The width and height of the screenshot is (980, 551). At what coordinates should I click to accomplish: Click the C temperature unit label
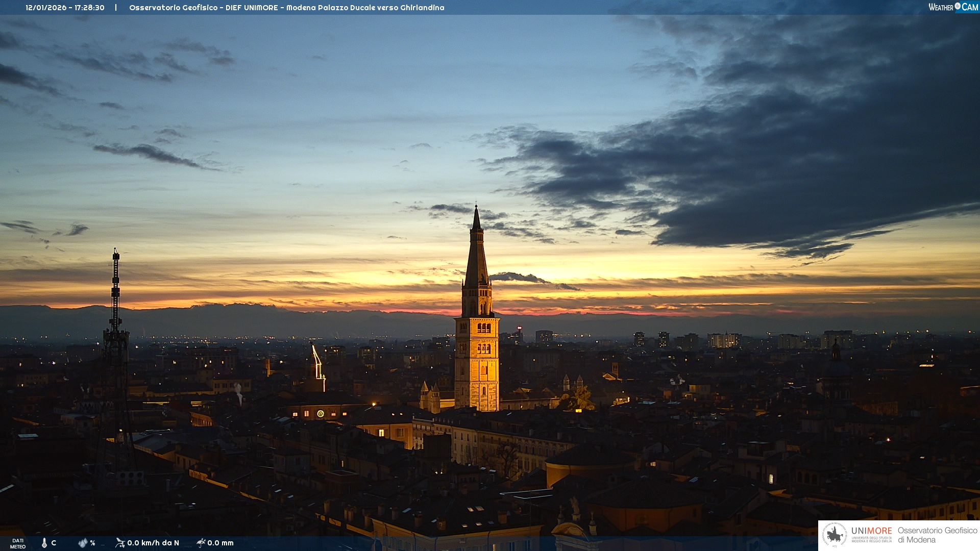click(54, 543)
